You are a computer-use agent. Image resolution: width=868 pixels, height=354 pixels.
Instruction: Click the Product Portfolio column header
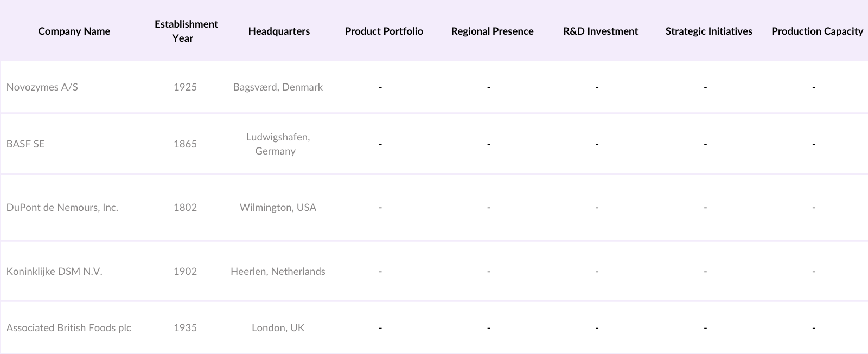tap(384, 31)
